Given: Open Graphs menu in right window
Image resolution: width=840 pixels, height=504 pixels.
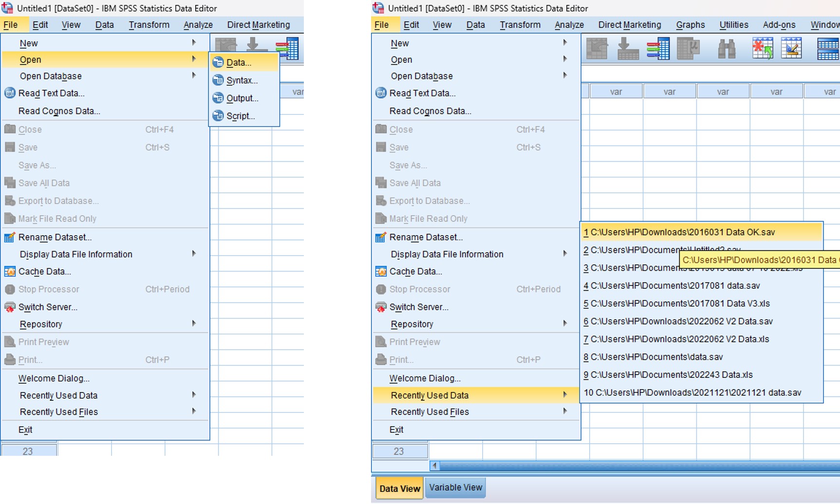Looking at the screenshot, I should pyautogui.click(x=691, y=25).
